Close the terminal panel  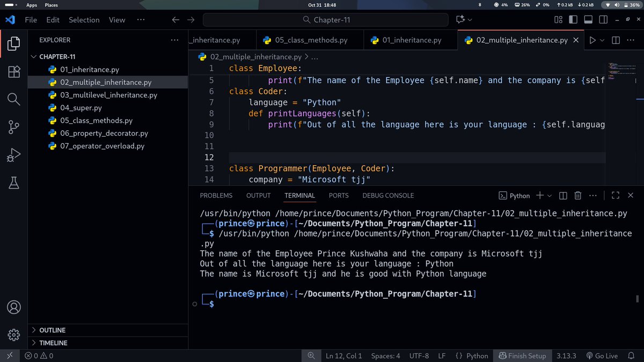tap(631, 196)
